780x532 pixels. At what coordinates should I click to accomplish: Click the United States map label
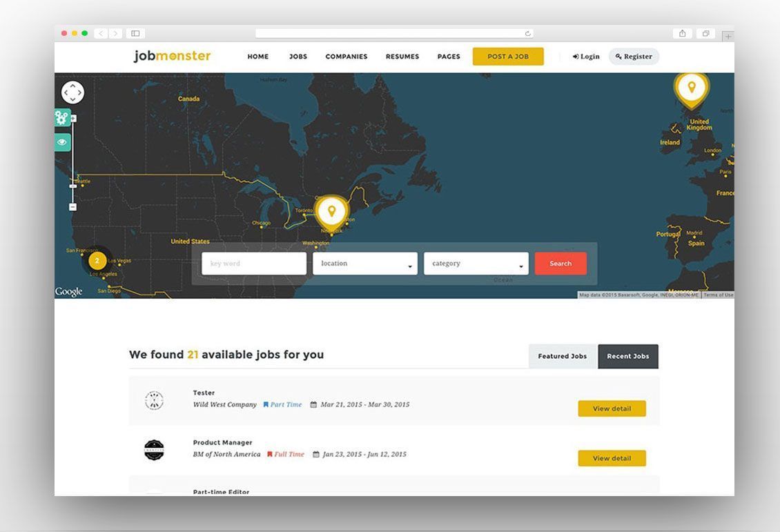point(190,242)
